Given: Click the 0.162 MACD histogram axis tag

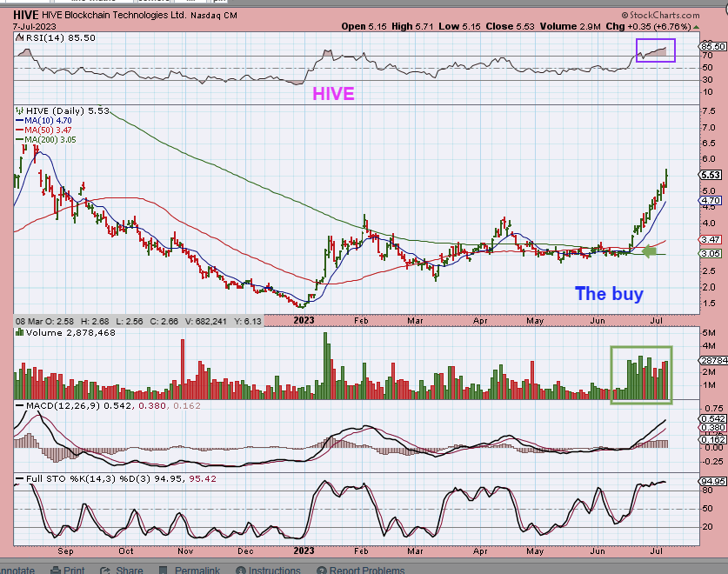Looking at the screenshot, I should coord(712,439).
